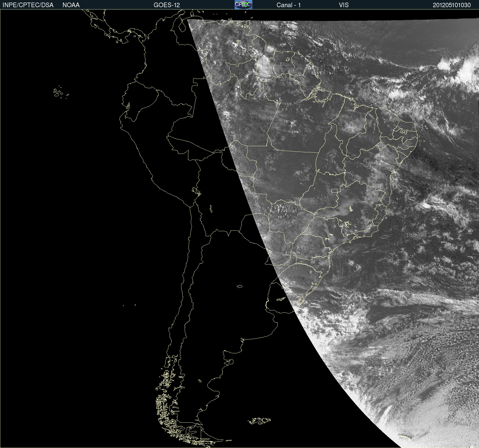This screenshot has height=448, width=479.
Task: Click the Canal - 1 label
Action: point(289,5)
